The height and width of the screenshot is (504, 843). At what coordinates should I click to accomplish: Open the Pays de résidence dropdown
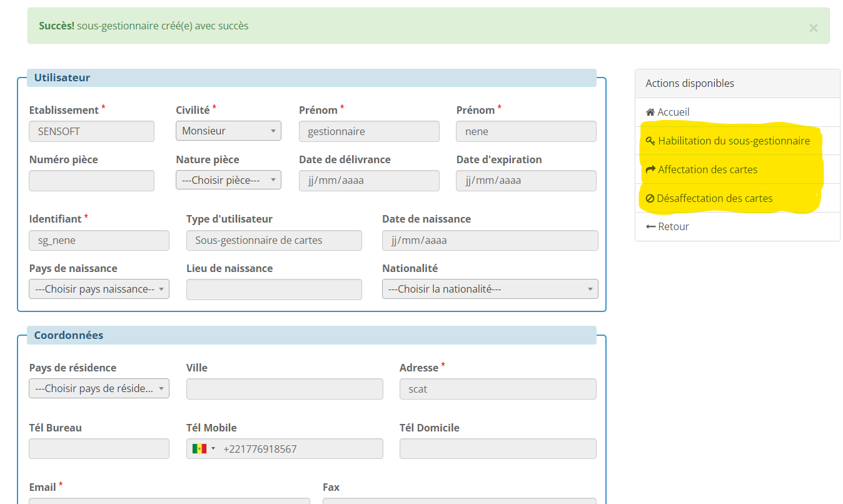[x=99, y=389]
